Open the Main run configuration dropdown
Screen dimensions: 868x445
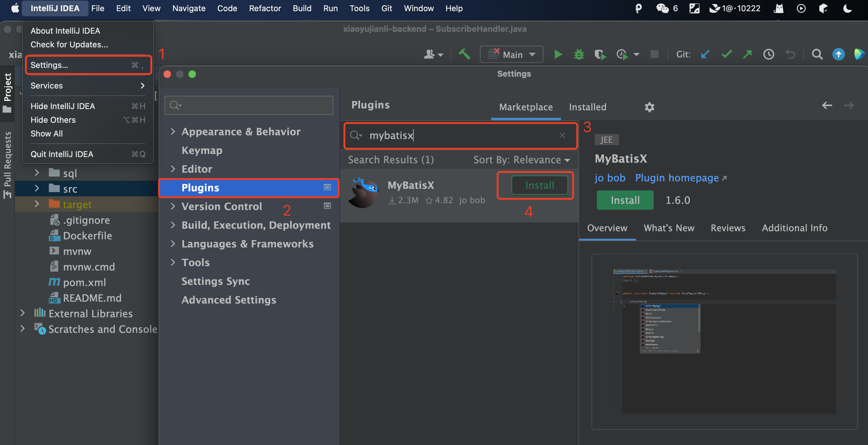pos(511,55)
